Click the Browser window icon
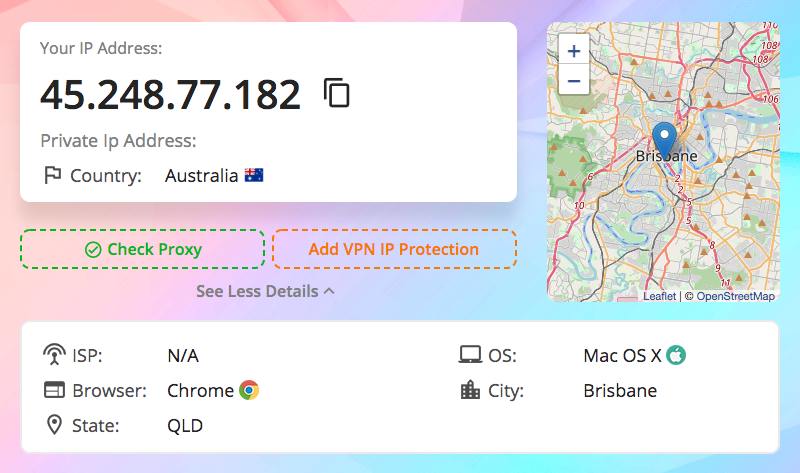This screenshot has width=800, height=473. click(x=54, y=390)
